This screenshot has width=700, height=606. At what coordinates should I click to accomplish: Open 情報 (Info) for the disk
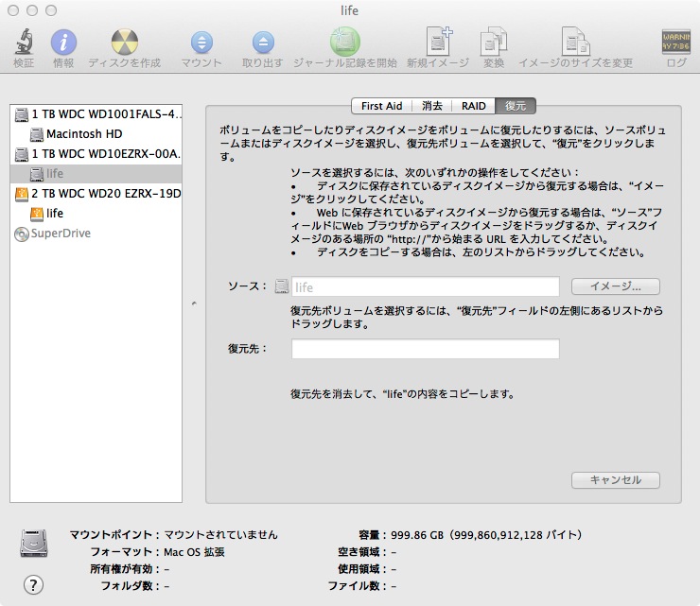(63, 43)
